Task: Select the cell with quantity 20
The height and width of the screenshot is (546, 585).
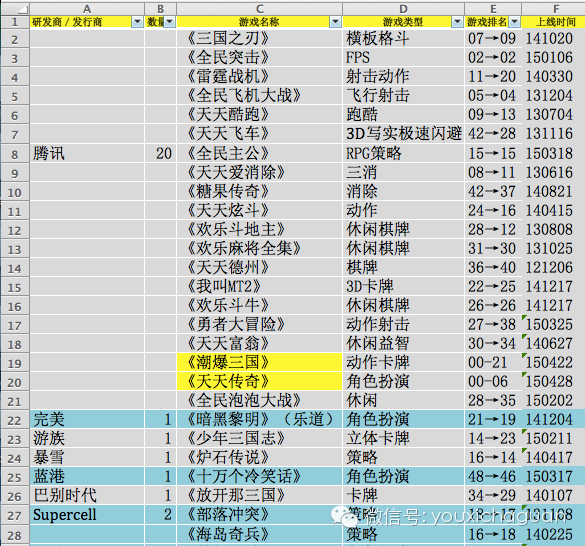Action: [x=160, y=154]
